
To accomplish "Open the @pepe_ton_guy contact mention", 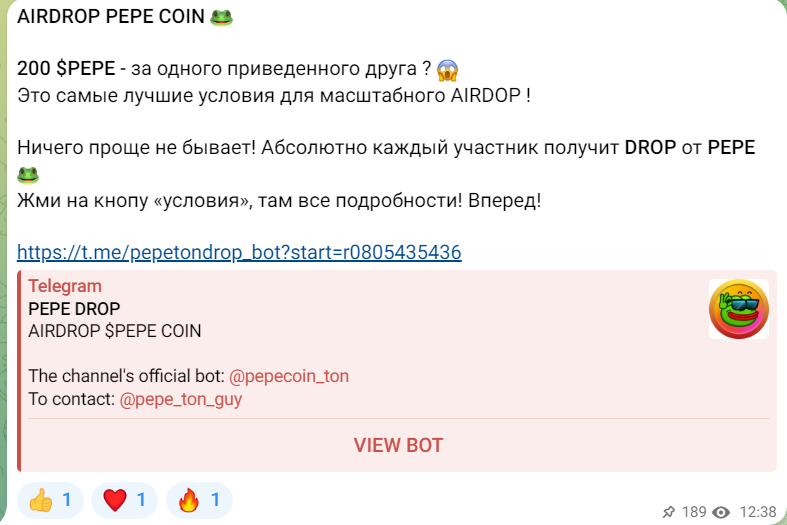I will click(181, 399).
